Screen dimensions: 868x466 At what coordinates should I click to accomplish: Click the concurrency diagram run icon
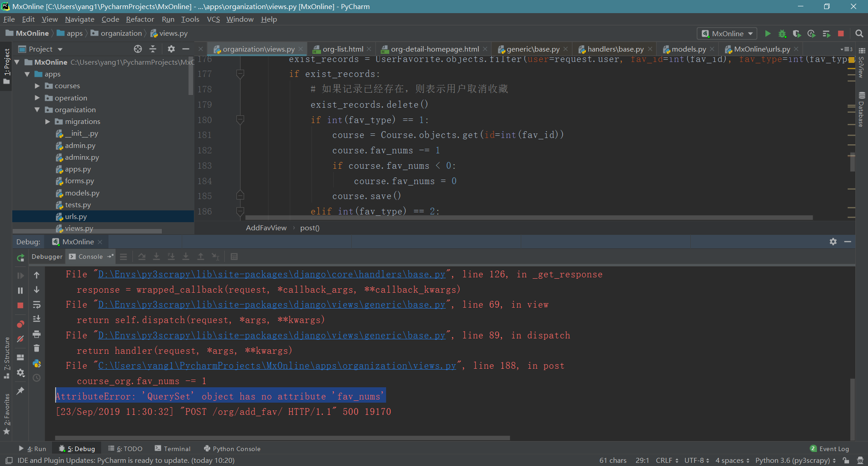(826, 33)
